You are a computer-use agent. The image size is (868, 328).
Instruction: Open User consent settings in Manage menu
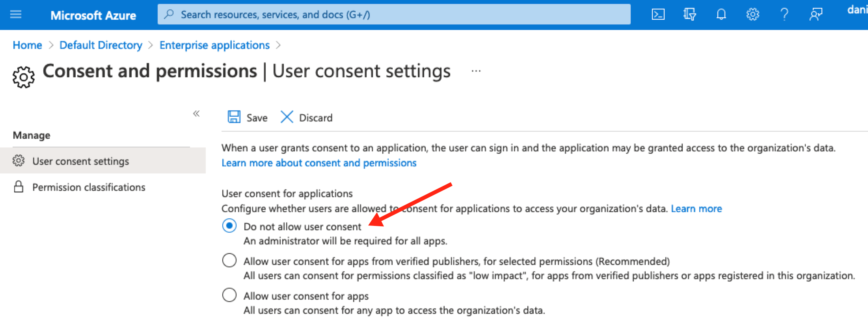(x=80, y=161)
